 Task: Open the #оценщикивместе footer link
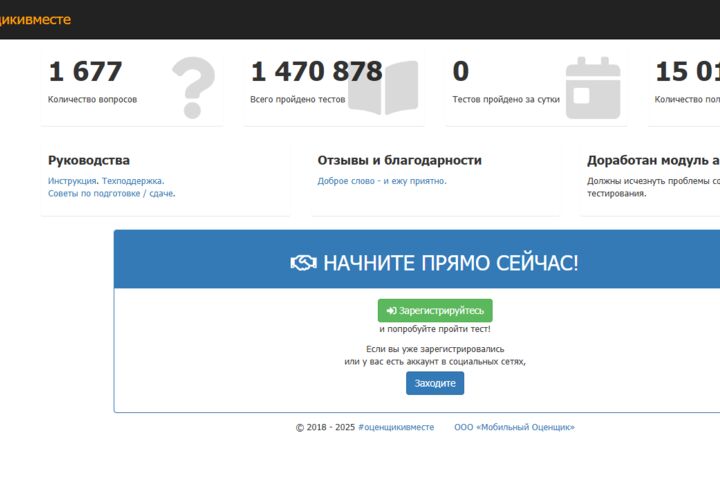coord(396,427)
